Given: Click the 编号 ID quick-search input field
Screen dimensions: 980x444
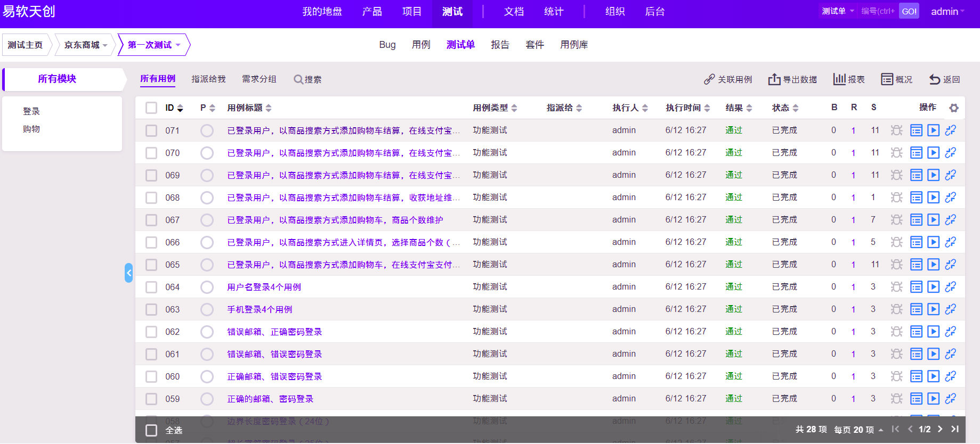Looking at the screenshot, I should (878, 11).
